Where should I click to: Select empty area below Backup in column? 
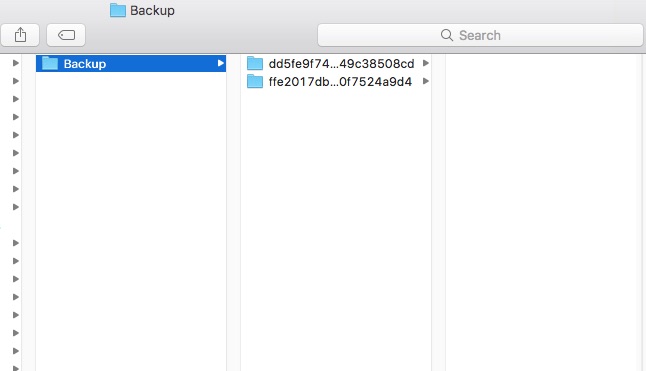(131, 222)
